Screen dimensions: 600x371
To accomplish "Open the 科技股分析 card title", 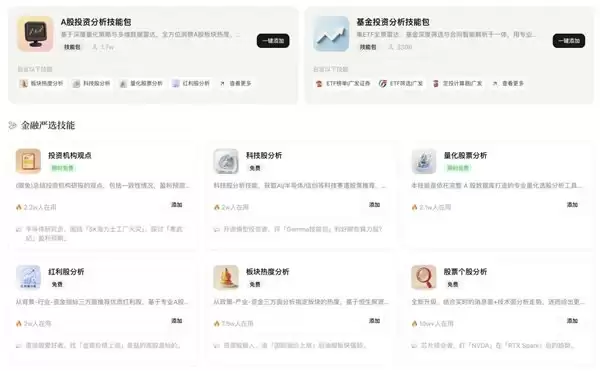I will pos(264,155).
